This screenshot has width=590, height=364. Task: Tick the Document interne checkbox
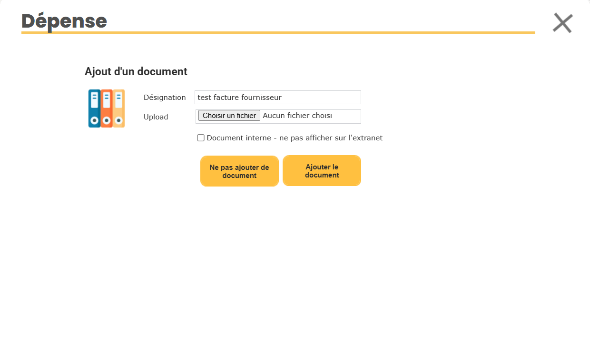pos(201,138)
